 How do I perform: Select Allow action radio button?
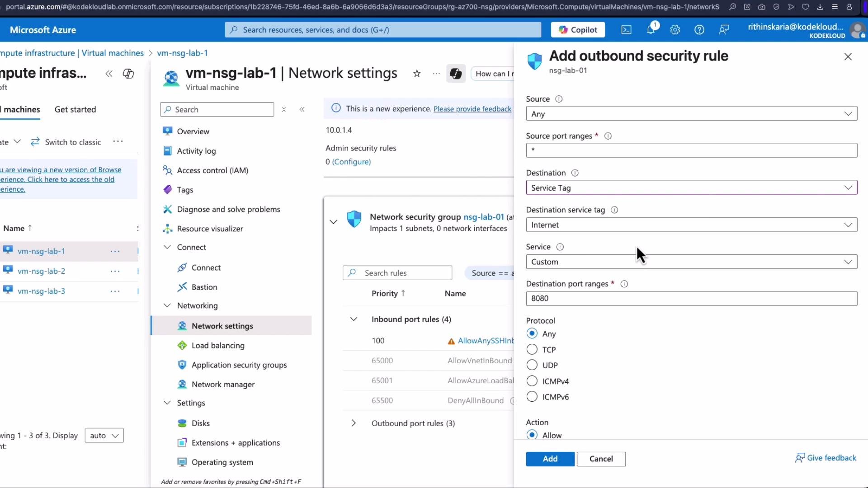coord(532,435)
